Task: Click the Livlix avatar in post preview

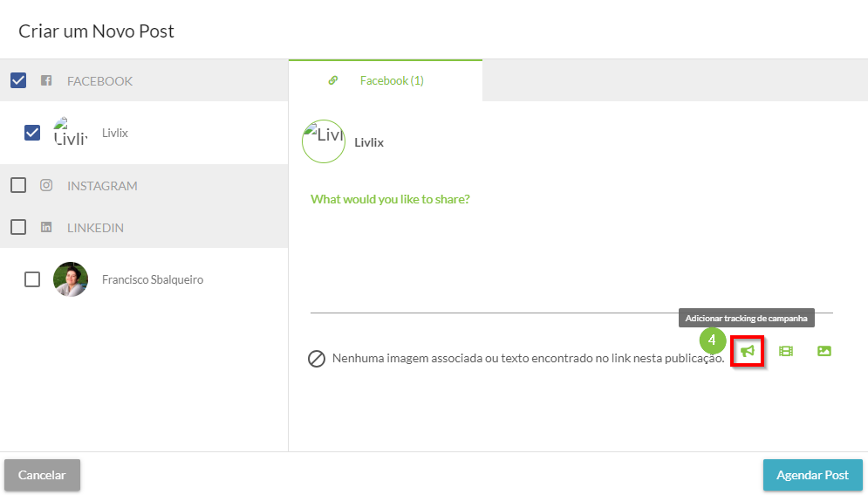Action: pyautogui.click(x=324, y=141)
